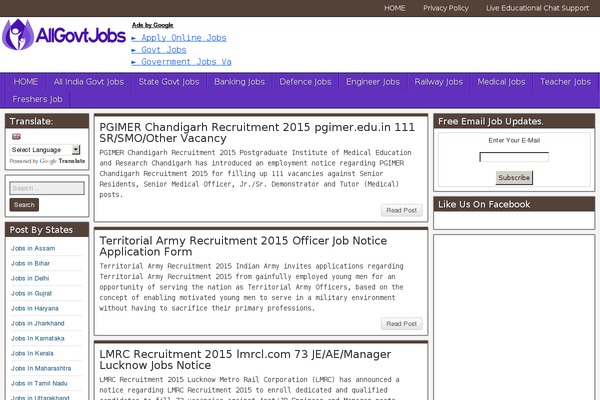Open the Jobs in Gujrat link
Image resolution: width=600 pixels, height=400 pixels.
(31, 293)
